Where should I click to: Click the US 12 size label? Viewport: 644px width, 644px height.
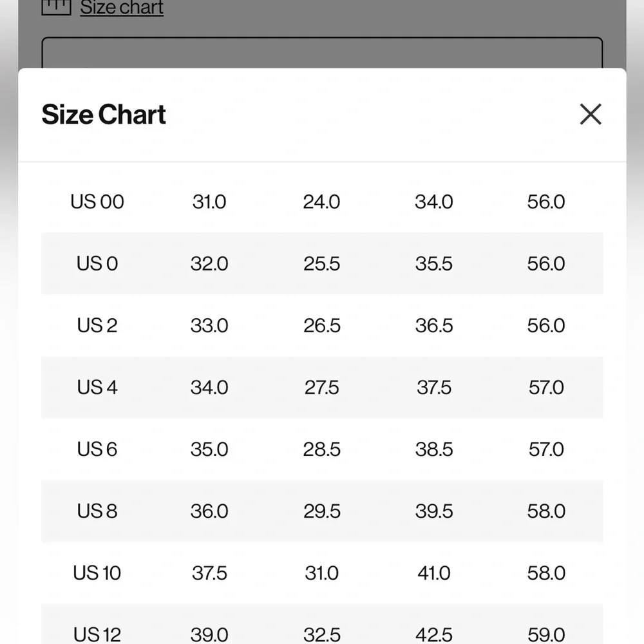(97, 634)
